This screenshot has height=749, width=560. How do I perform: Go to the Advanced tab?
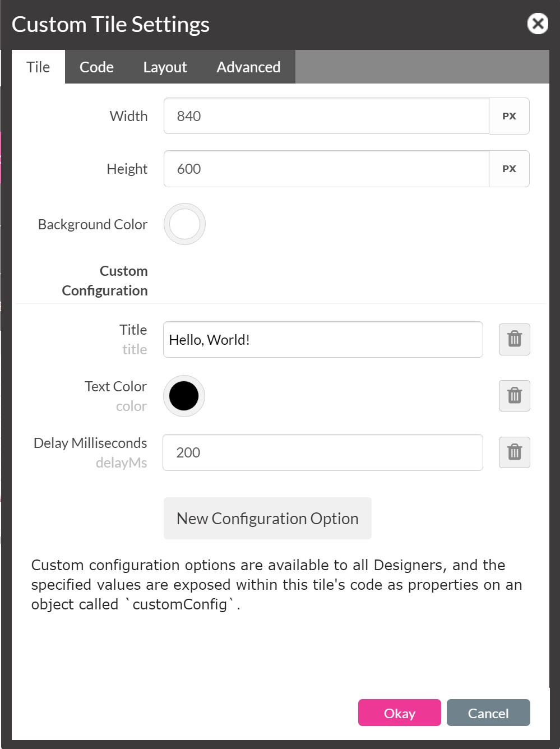(248, 67)
